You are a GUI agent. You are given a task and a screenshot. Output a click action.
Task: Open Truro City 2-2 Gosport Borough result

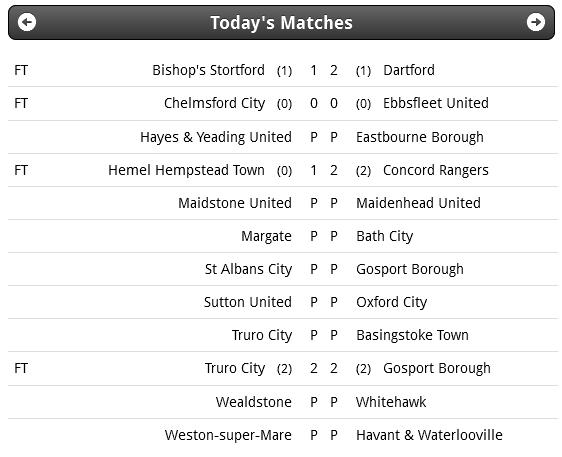pos(283,368)
